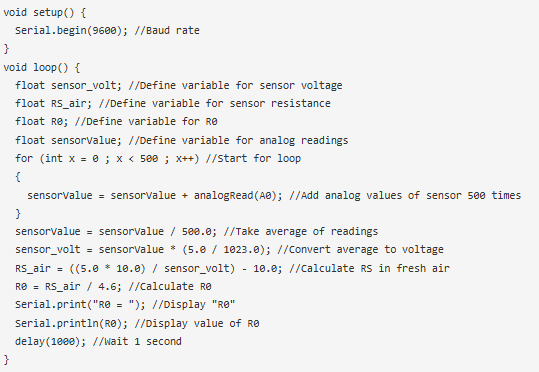Click the 'Take average of readings' comment
539x372 pixels.
(x=301, y=231)
